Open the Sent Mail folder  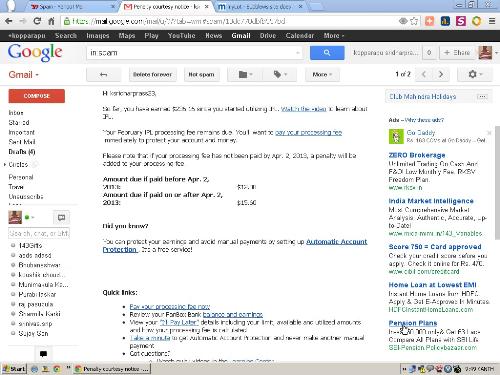click(x=22, y=142)
